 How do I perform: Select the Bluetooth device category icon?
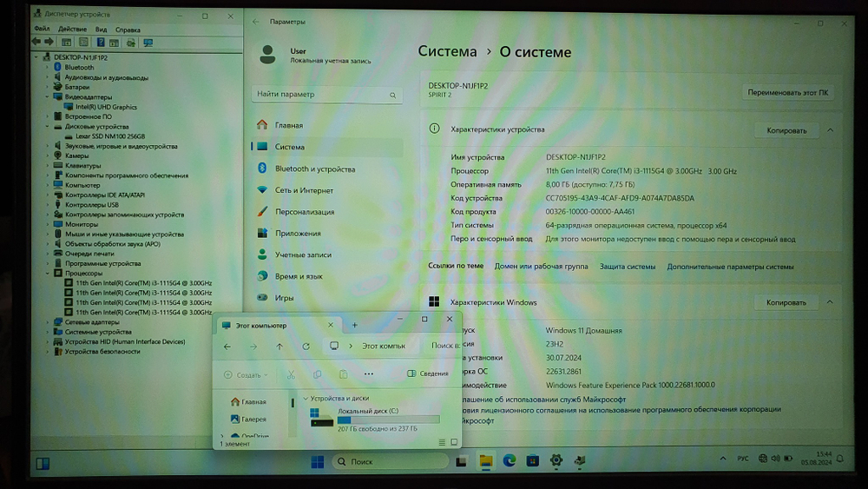click(57, 67)
